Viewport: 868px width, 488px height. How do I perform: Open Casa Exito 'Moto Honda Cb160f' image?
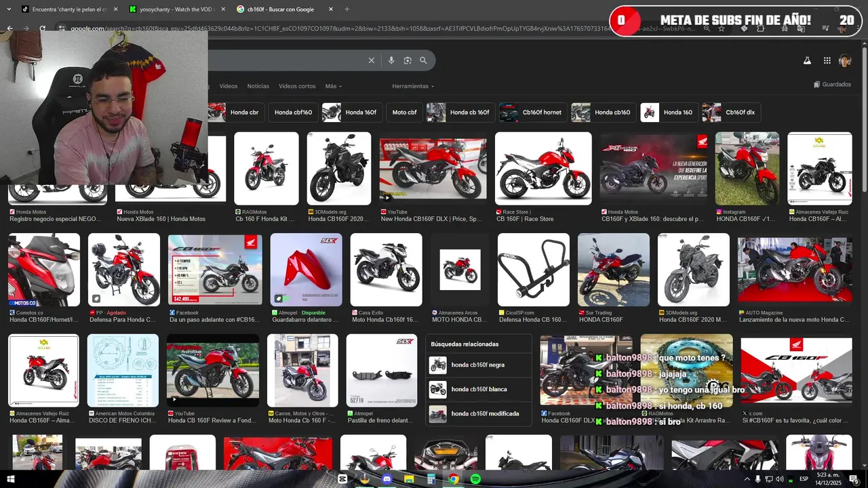click(386, 270)
